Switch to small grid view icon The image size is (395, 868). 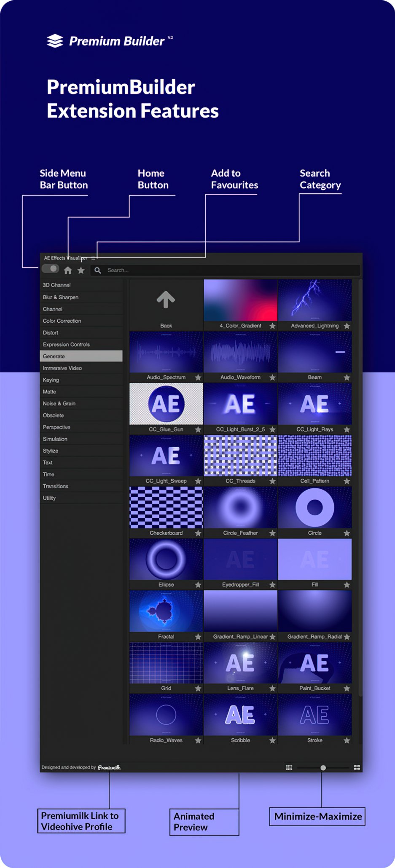coord(289,768)
